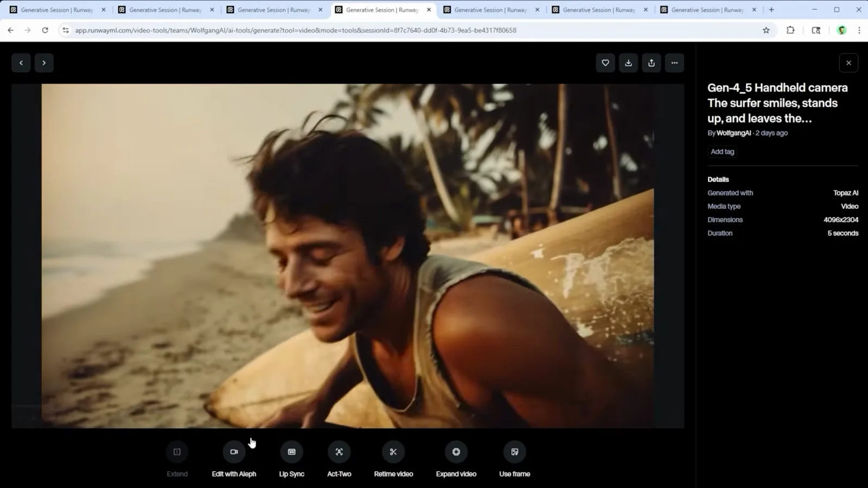The image size is (868, 488).
Task: Go forward in browser history
Action: (x=28, y=30)
